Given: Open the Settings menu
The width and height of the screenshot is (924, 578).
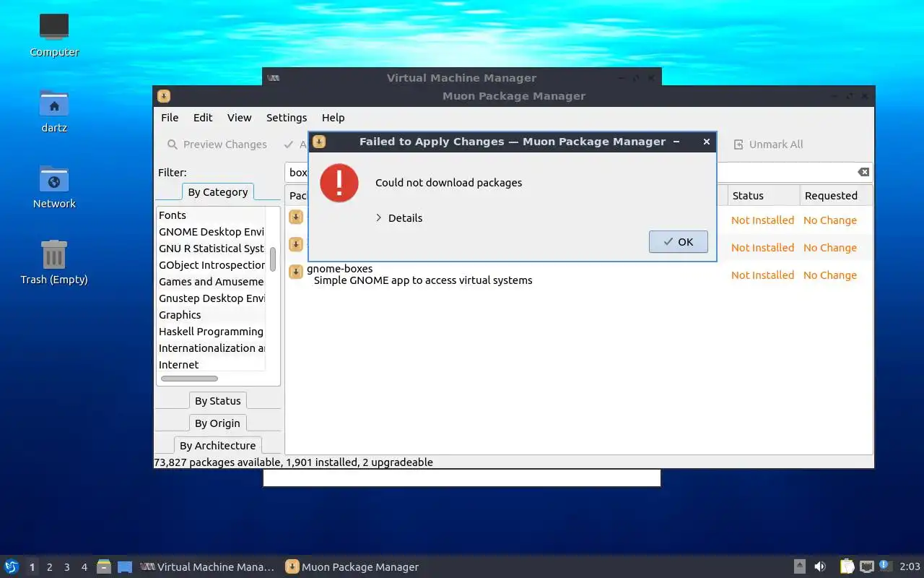Looking at the screenshot, I should [x=287, y=118].
